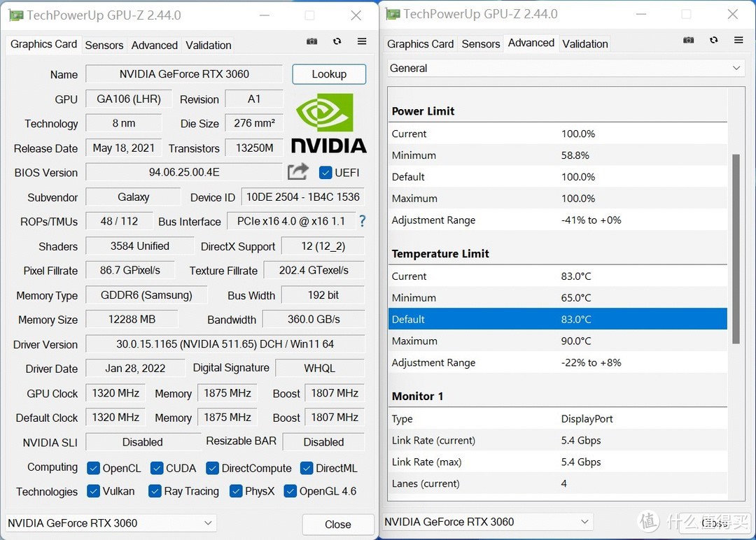Click the Digital Signature WHQL field
This screenshot has height=540, width=756.
tap(320, 368)
